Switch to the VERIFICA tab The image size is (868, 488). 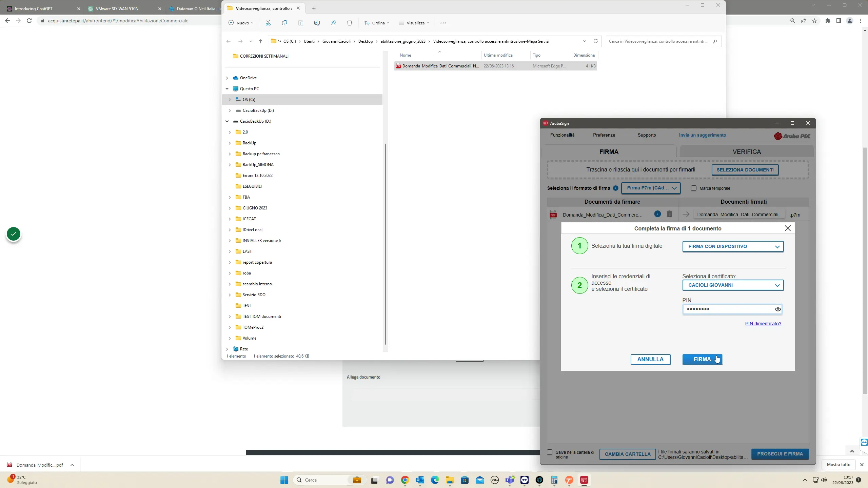[x=747, y=151]
